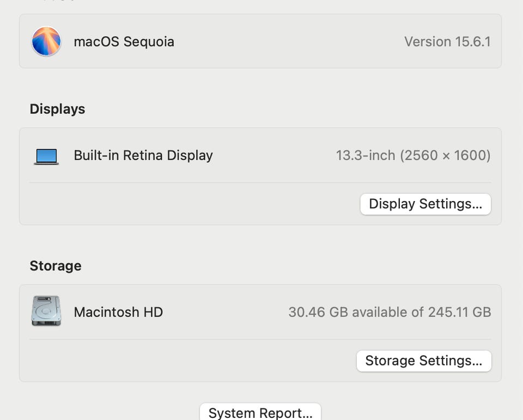Click the Storage section heading
The image size is (523, 420).
click(56, 266)
